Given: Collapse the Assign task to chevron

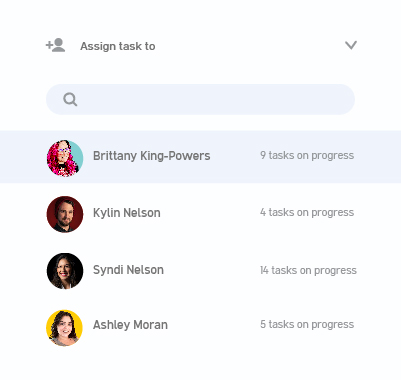Looking at the screenshot, I should (x=351, y=45).
